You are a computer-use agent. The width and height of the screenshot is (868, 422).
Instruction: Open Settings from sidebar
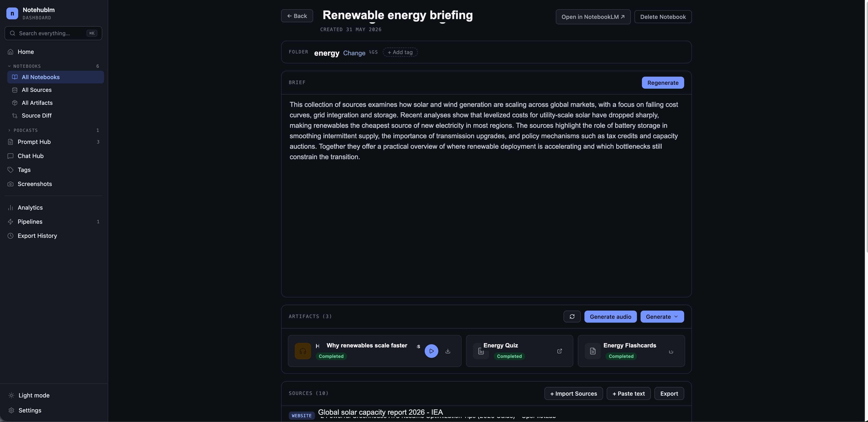pyautogui.click(x=54, y=410)
